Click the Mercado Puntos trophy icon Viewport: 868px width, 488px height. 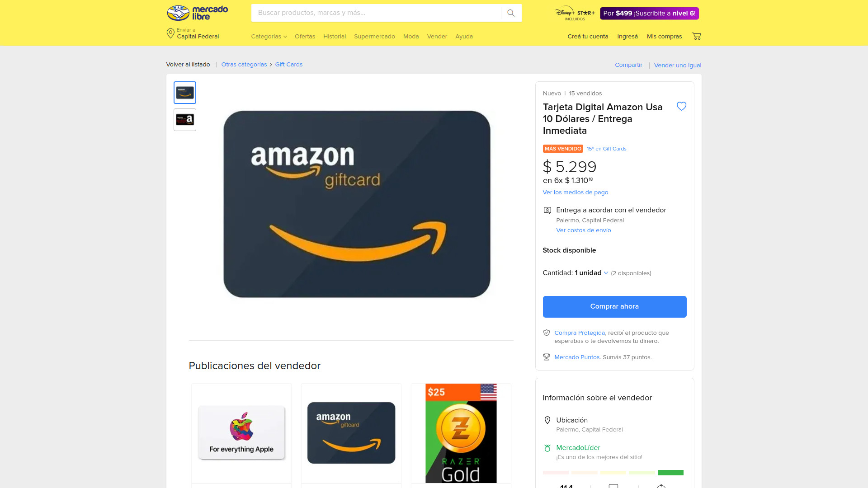click(547, 357)
